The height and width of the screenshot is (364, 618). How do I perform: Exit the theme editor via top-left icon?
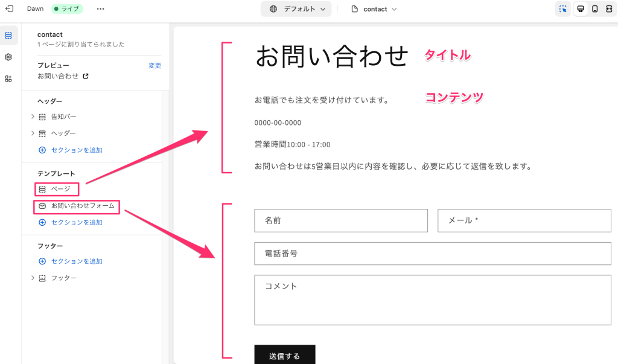coord(8,8)
